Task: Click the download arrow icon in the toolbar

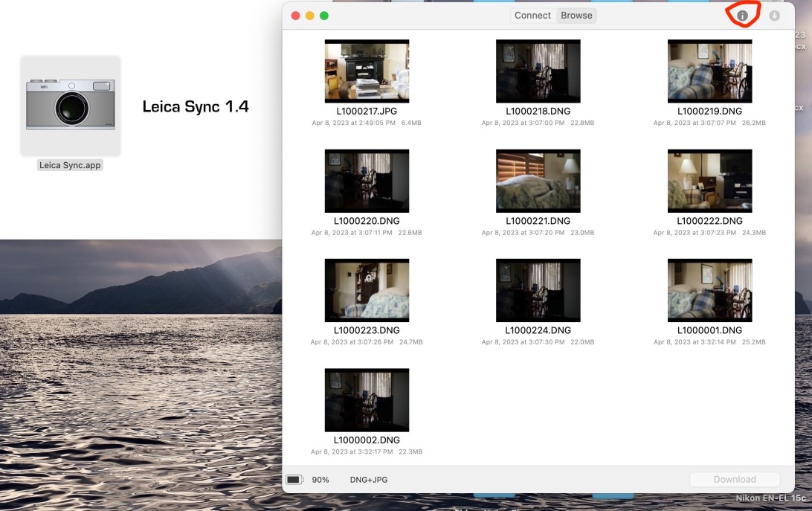Action: click(x=775, y=16)
